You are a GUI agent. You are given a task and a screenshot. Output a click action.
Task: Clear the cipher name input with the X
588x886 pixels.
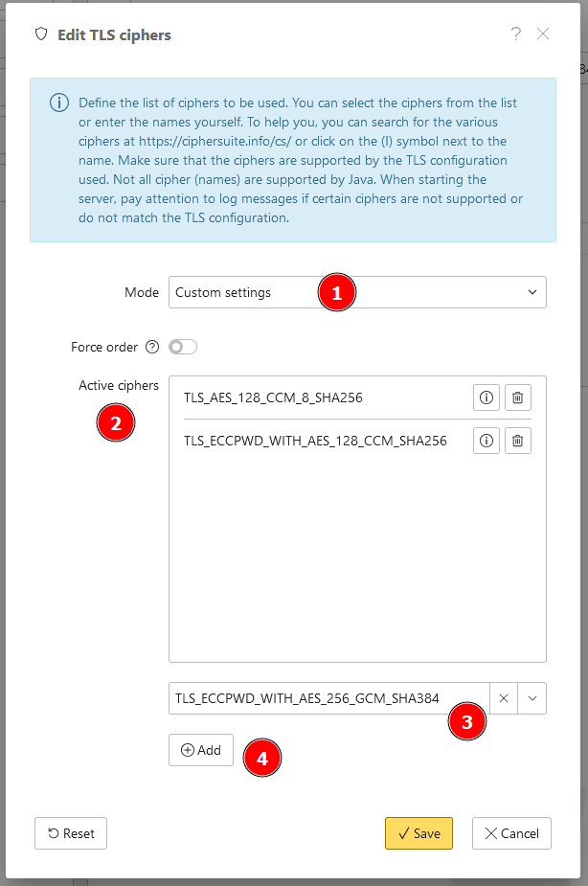[x=504, y=698]
